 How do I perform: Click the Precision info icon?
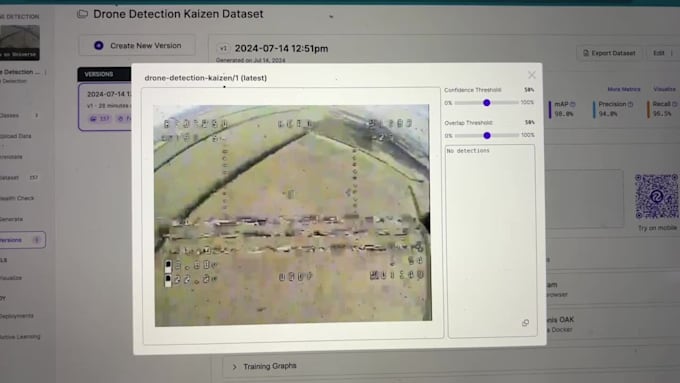(x=630, y=104)
